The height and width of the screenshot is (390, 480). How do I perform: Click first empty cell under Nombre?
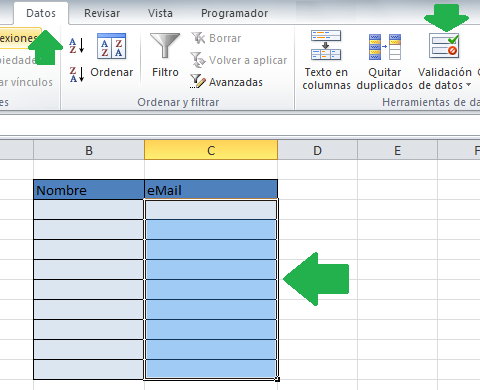89,210
